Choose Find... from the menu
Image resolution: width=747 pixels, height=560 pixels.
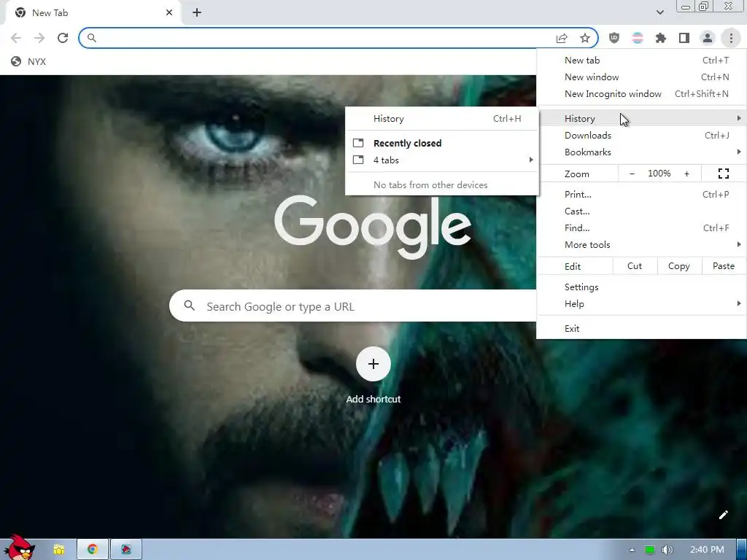coord(641,227)
